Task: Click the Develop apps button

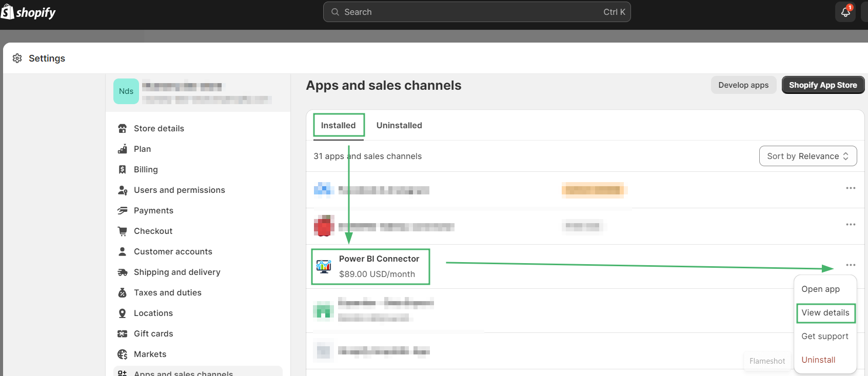Action: click(x=743, y=85)
